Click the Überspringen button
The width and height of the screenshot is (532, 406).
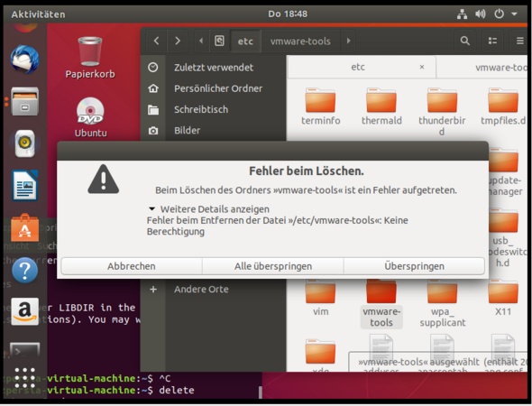point(414,266)
